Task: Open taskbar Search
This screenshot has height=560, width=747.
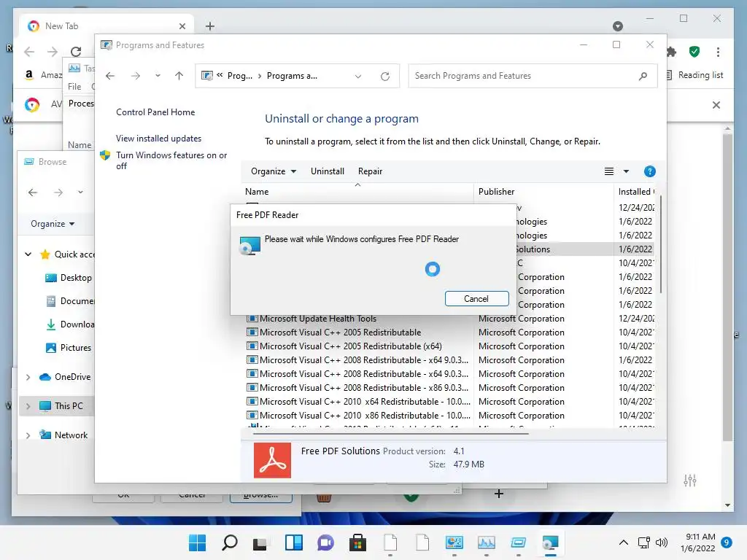Action: coord(230,542)
